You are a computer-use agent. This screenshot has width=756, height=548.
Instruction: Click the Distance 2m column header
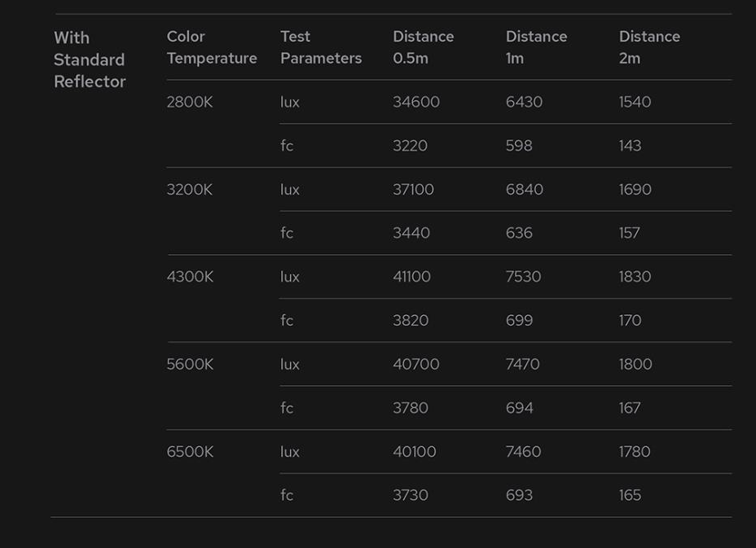pyautogui.click(x=649, y=47)
